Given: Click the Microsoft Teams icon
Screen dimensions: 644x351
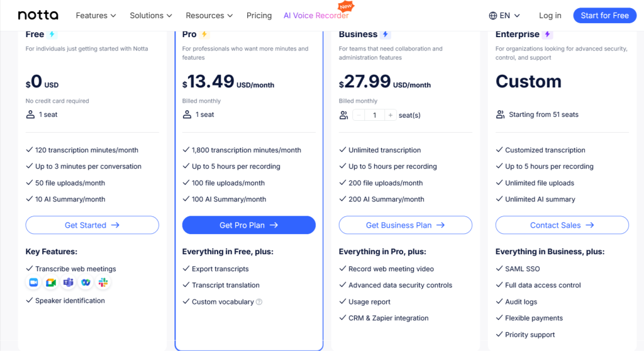Looking at the screenshot, I should point(68,282).
